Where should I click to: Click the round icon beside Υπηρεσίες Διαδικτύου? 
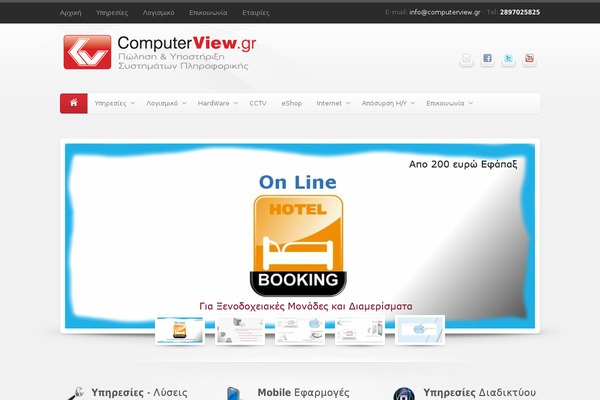tap(404, 394)
